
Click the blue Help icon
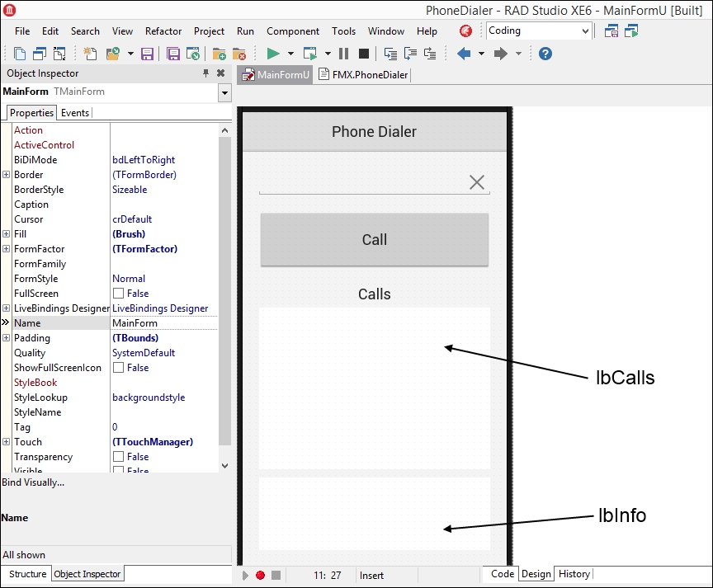[545, 54]
